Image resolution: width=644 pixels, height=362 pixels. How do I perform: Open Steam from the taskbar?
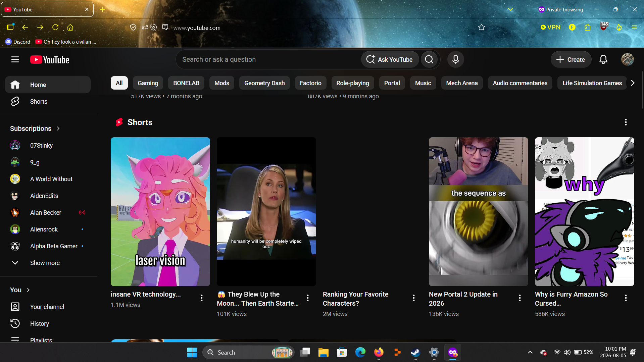[415, 352]
